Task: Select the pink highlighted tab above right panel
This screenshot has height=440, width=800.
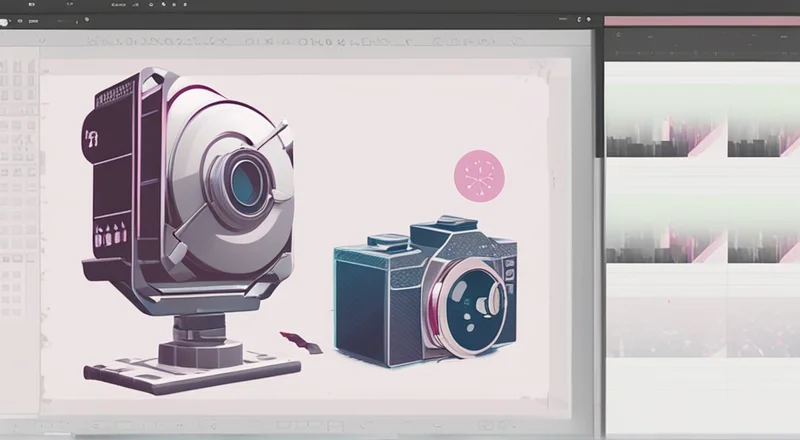Action: click(x=700, y=21)
